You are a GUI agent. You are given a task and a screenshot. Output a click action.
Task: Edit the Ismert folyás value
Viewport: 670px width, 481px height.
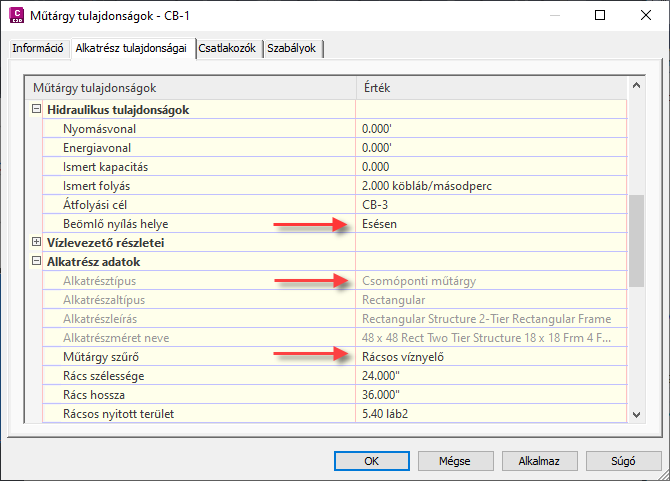(x=490, y=186)
